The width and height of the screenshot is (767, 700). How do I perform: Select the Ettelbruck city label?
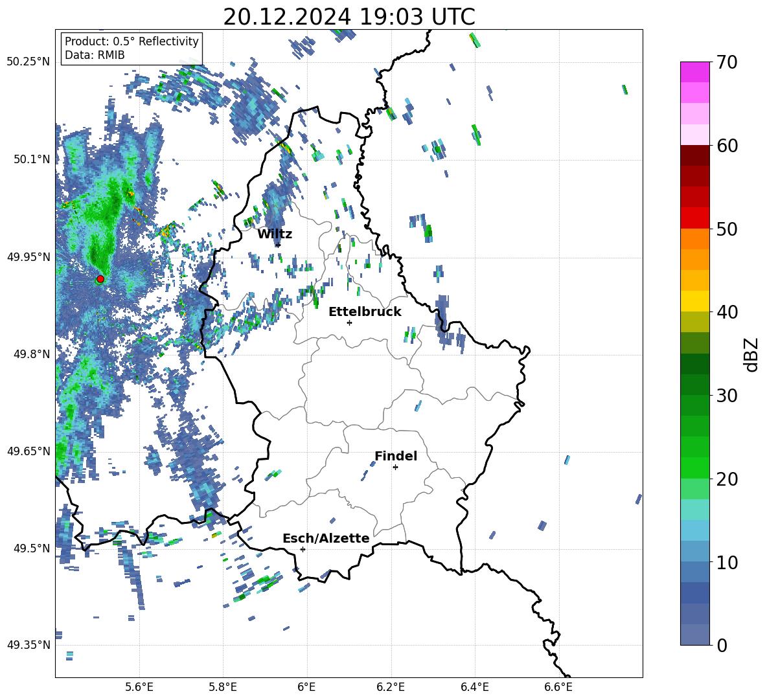pos(365,312)
